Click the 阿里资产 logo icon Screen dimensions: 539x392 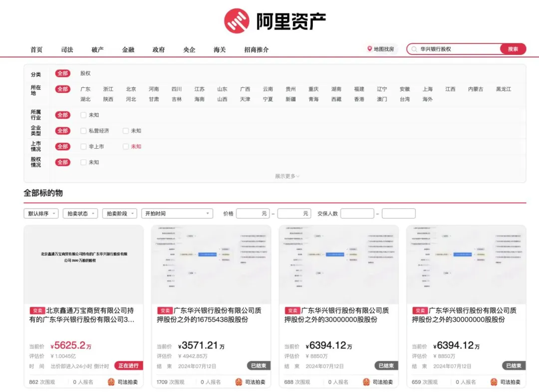pyautogui.click(x=237, y=21)
